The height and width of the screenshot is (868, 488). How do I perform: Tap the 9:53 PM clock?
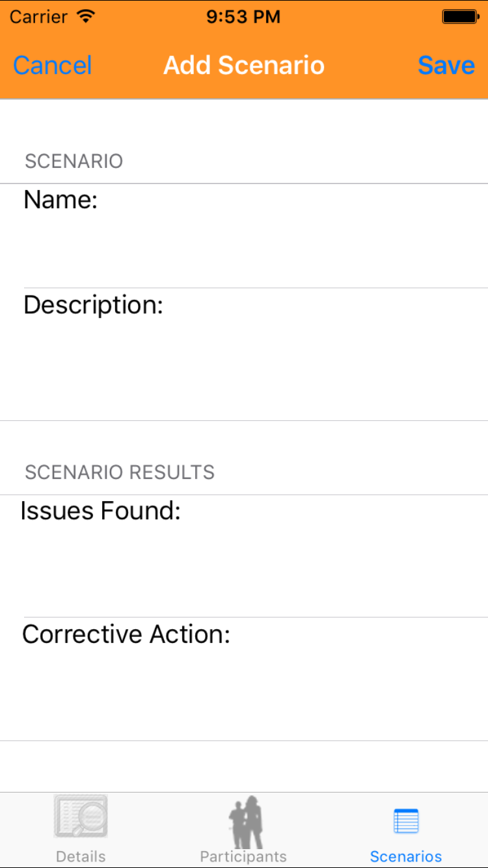[243, 17]
